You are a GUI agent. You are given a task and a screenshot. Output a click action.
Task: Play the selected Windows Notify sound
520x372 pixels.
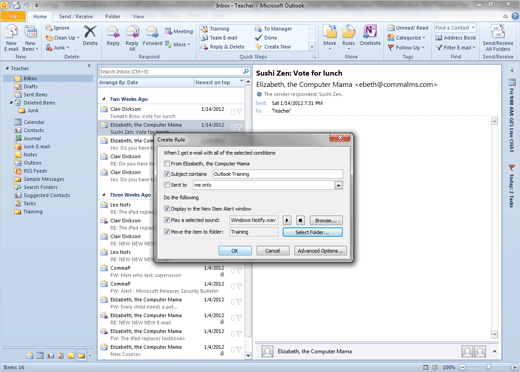pyautogui.click(x=287, y=220)
